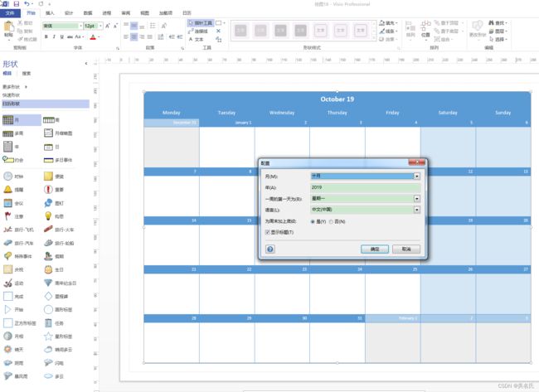Switch to the Data (数据) tab
This screenshot has width=539, height=392.
[x=88, y=13]
